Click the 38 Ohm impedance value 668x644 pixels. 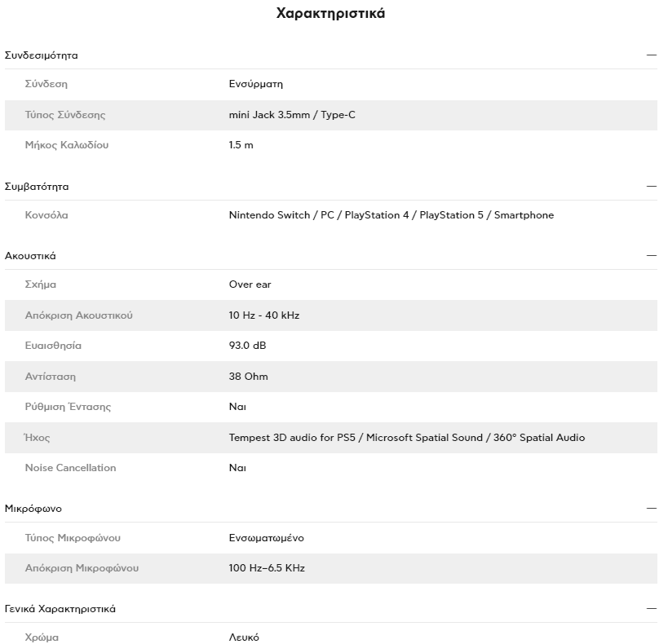pos(249,377)
